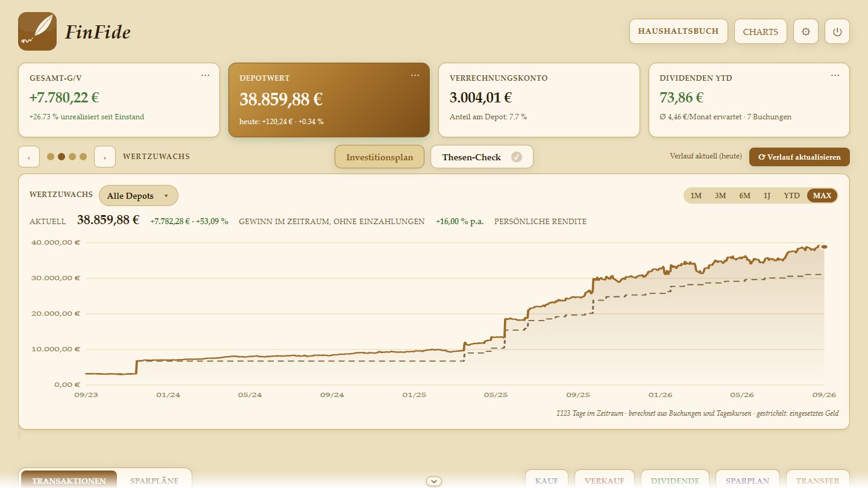868x488 pixels.
Task: Click the Dividende button
Action: click(675, 480)
